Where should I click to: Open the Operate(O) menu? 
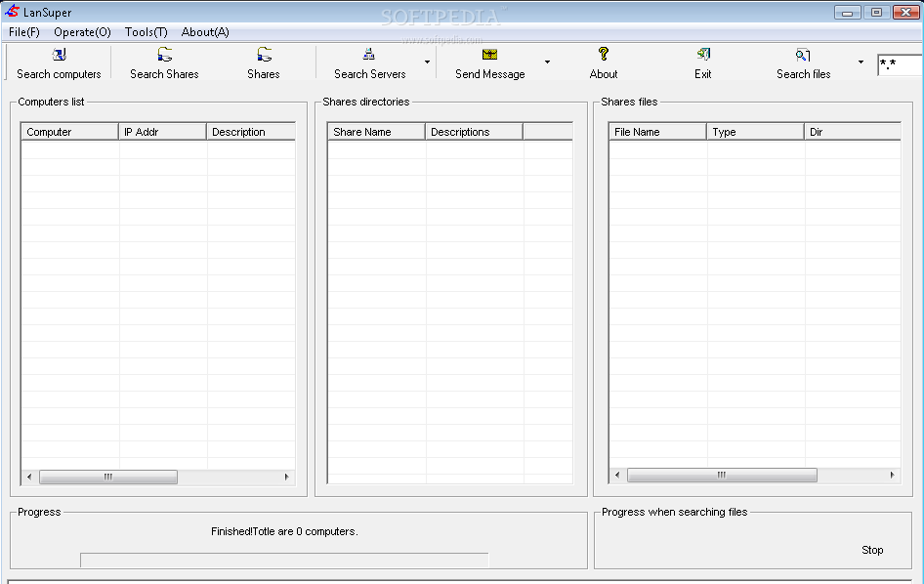pyautogui.click(x=82, y=32)
